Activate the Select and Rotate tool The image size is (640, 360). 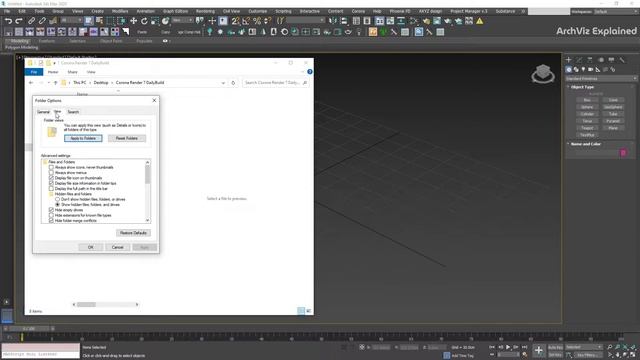click(x=144, y=21)
